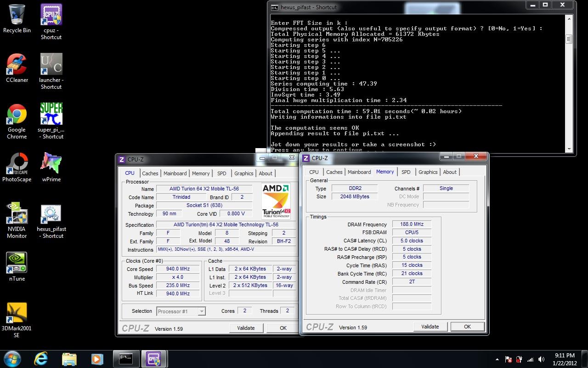Click the console vertical scrollbar thumb
Viewport: 588px width, 368px height.
click(569, 39)
